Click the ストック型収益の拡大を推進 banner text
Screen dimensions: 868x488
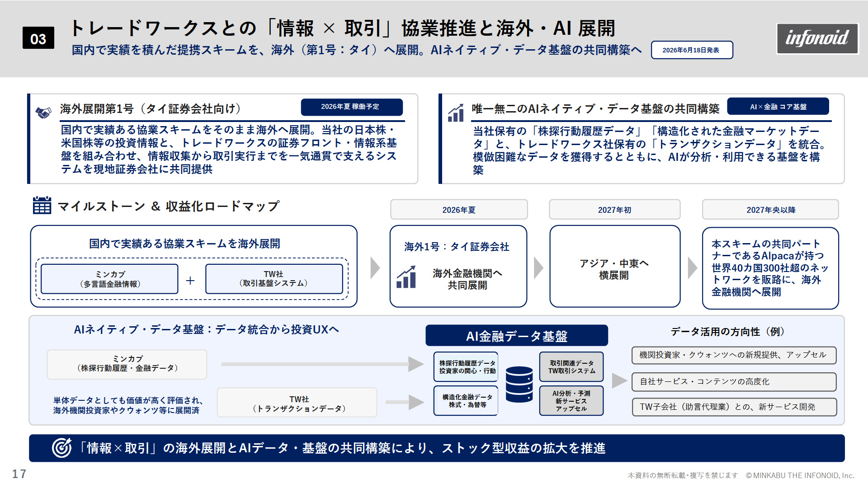pyautogui.click(x=524, y=448)
